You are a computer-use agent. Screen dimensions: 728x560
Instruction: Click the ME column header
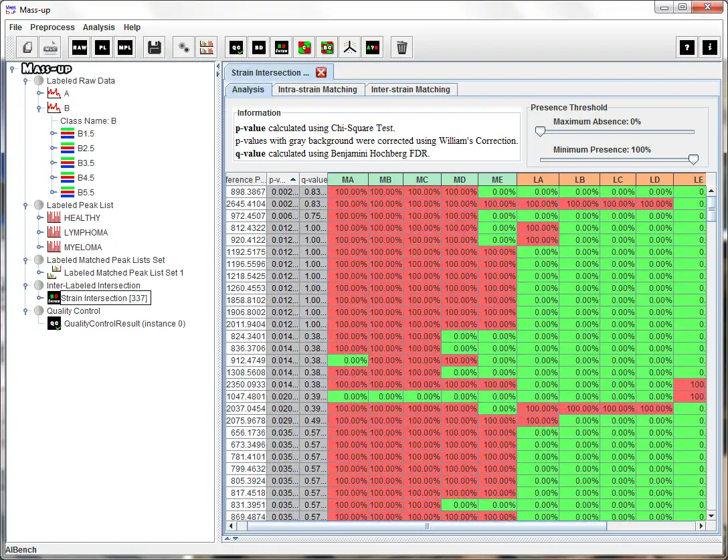[497, 180]
